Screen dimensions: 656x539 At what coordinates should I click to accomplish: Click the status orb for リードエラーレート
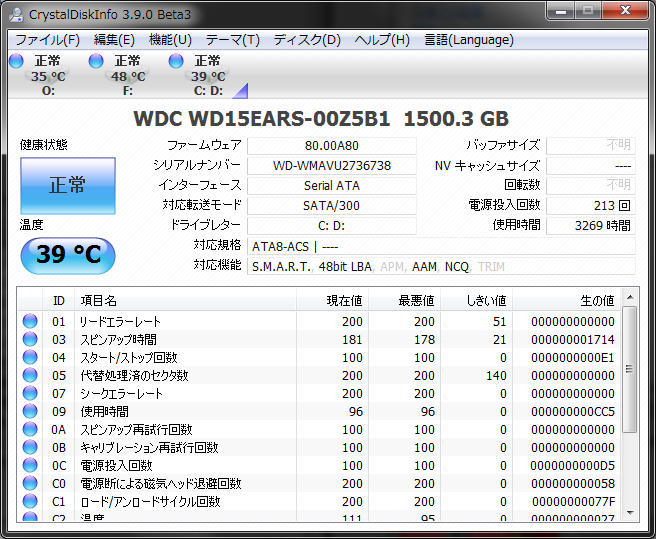pos(30,321)
